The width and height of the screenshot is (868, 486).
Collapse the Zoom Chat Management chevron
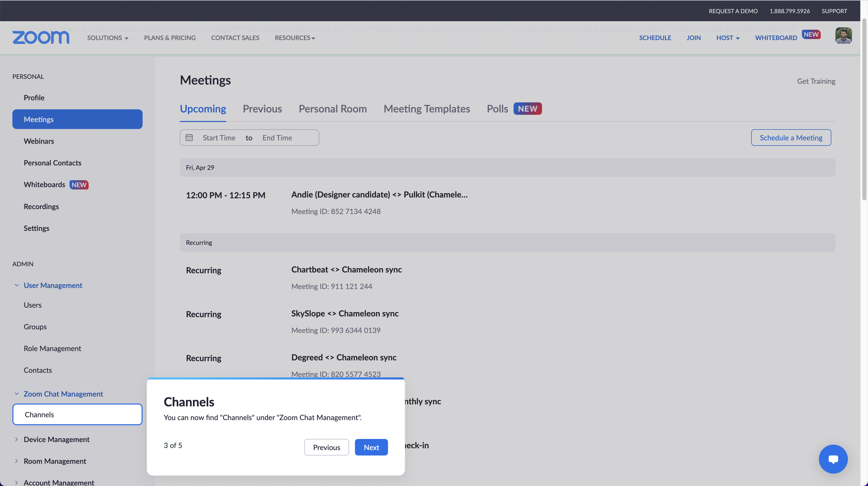[x=17, y=394]
